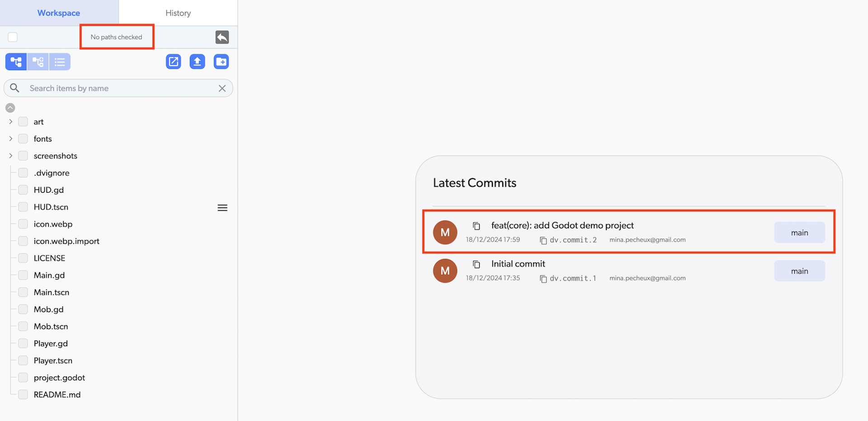The height and width of the screenshot is (421, 868).
Task: Switch to the Workspace tab
Action: click(x=59, y=13)
